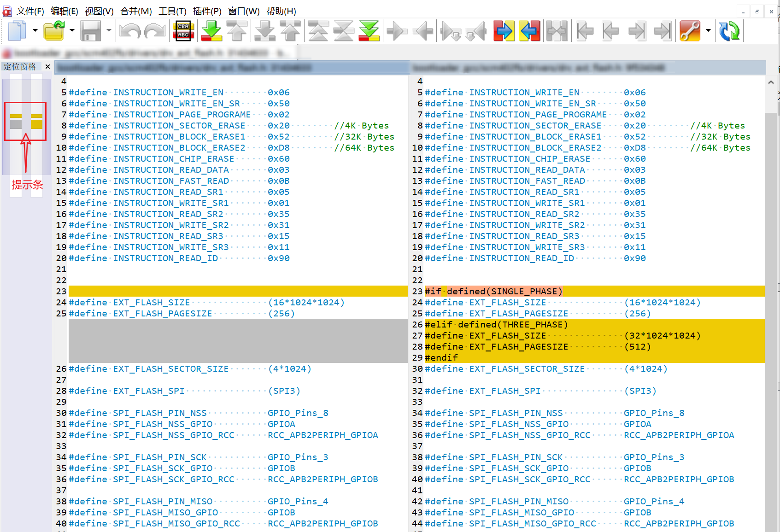780x532 pixels.
Task: Open the 编辑(E) menu
Action: tap(64, 11)
